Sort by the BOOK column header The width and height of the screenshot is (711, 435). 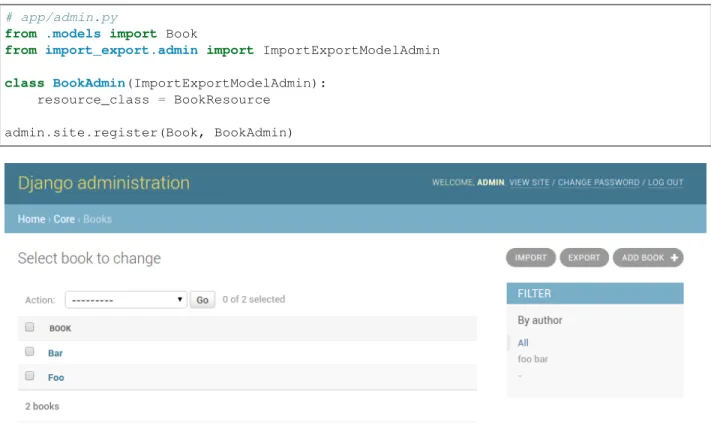click(x=60, y=328)
